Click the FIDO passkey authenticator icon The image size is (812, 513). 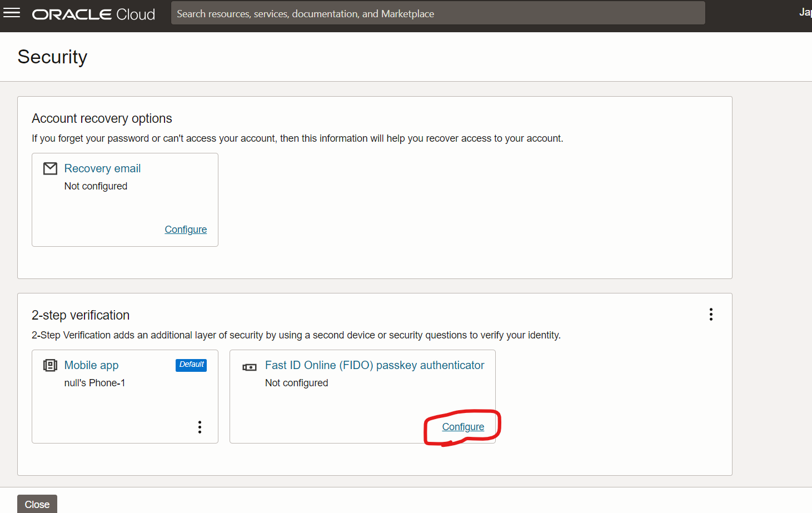[250, 367]
